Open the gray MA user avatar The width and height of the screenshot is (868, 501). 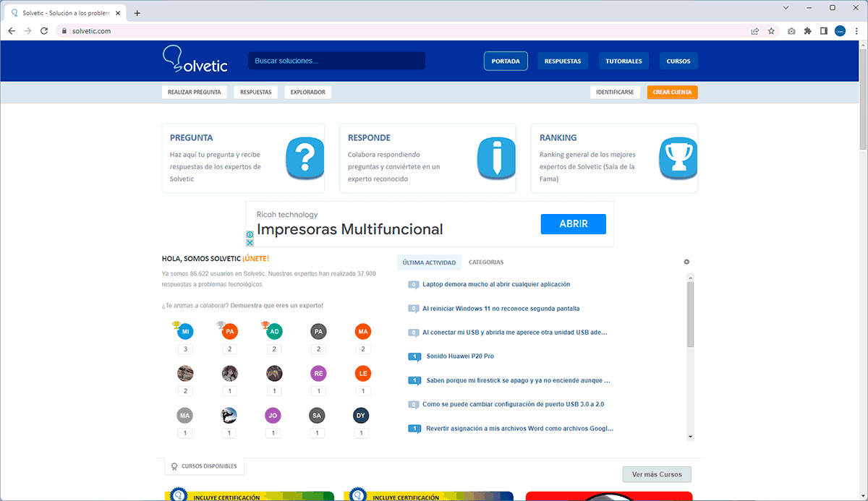(185, 416)
